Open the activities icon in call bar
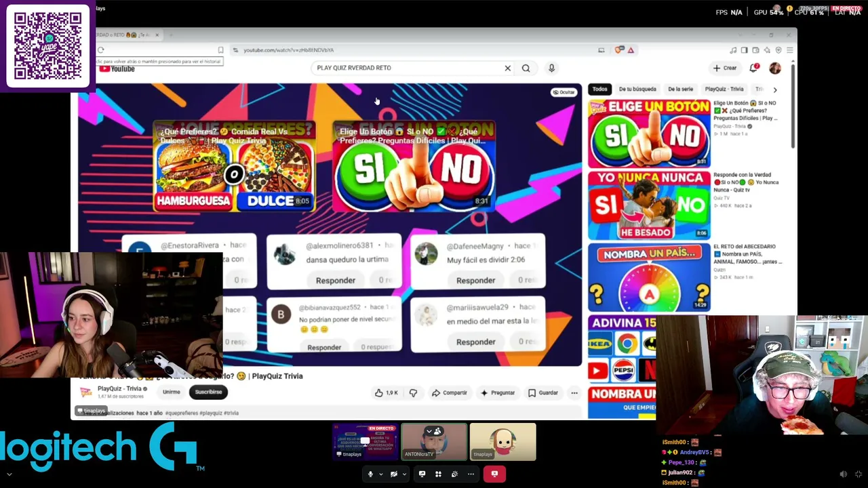Screen dimensions: 868x488 [438, 474]
